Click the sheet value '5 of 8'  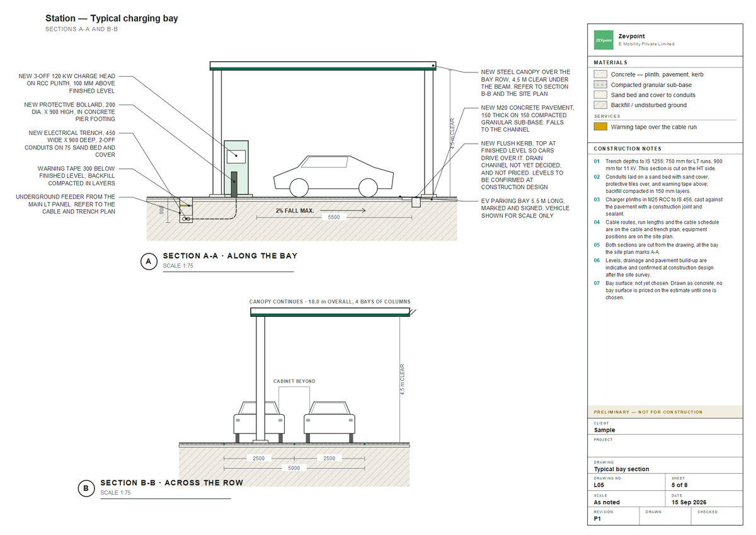[679, 486]
